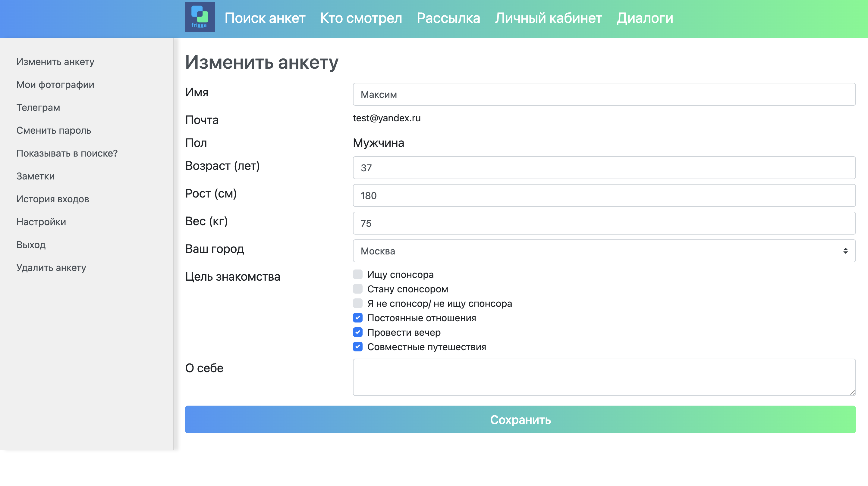The width and height of the screenshot is (868, 486).
Task: Open the Поиск анкет page
Action: coord(265,18)
